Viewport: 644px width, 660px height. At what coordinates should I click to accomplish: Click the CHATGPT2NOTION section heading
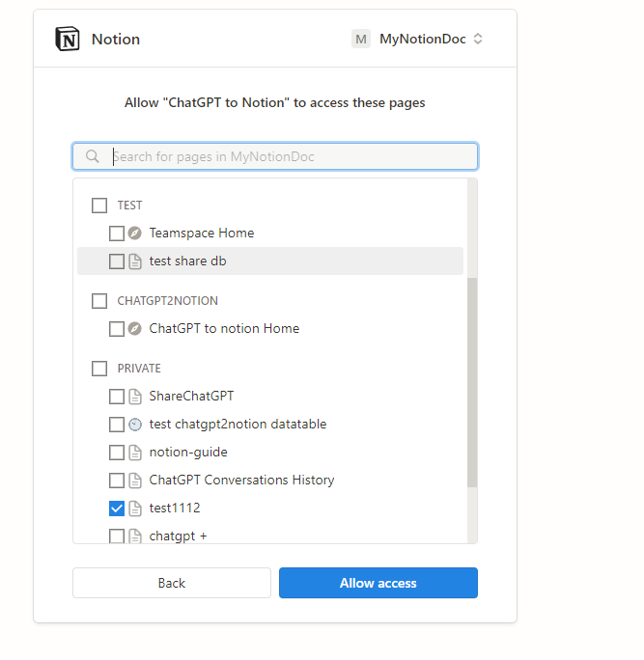click(168, 301)
